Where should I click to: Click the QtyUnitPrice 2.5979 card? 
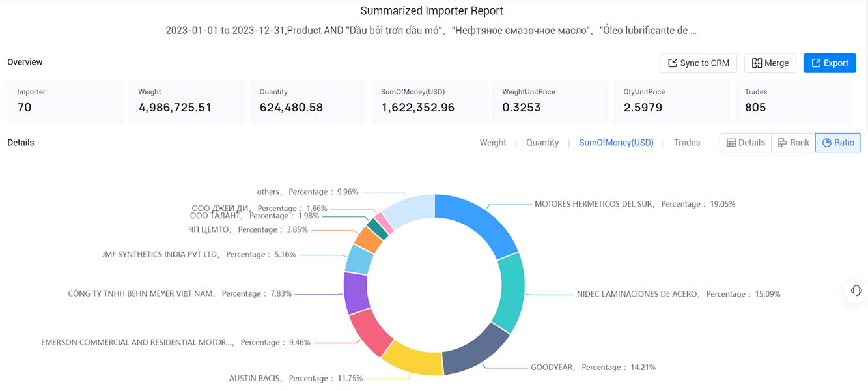pyautogui.click(x=672, y=102)
